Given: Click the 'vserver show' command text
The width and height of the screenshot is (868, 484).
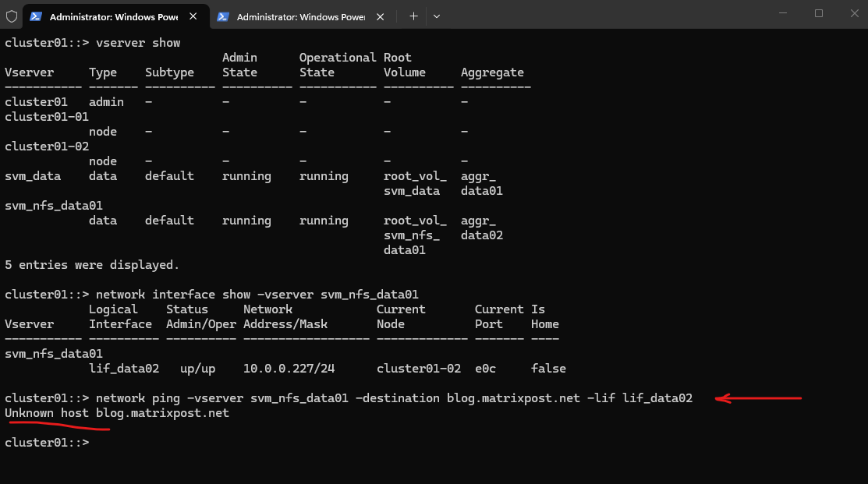Looking at the screenshot, I should coord(138,43).
